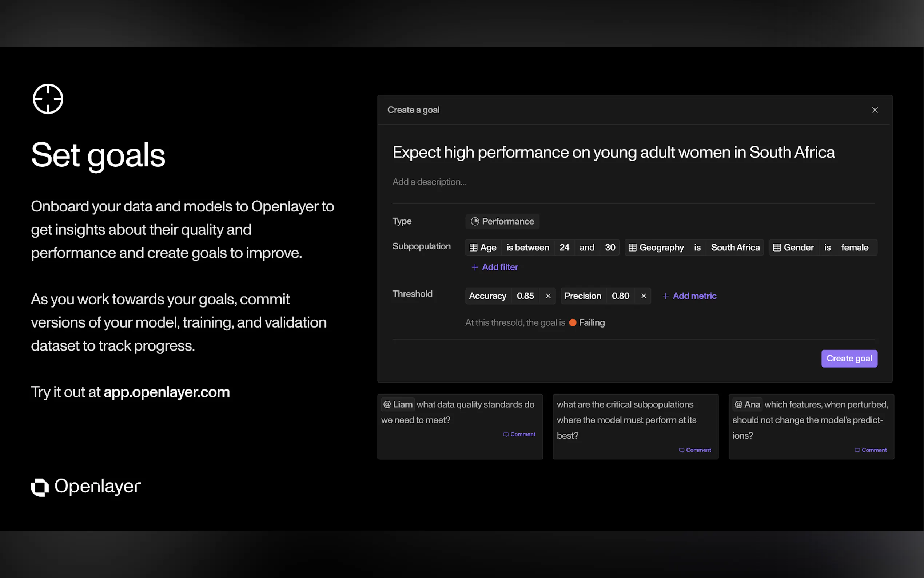
Task: Comment on the critical subpopulations card
Action: (695, 450)
